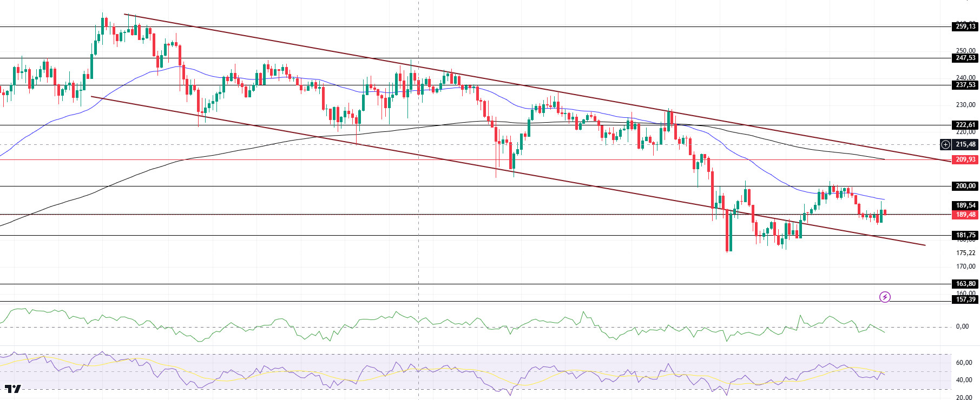Select the 259,13 price label
980x400 pixels.
tap(965, 26)
